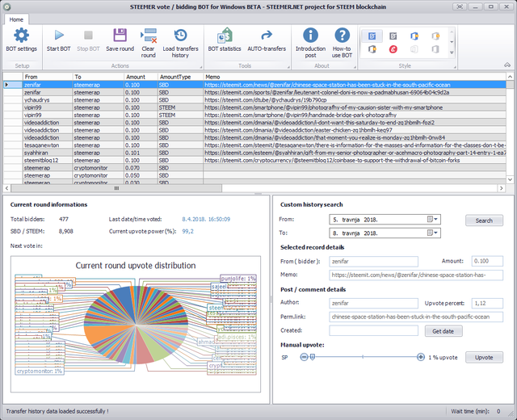Switch to the Home ribbon tab
The width and height of the screenshot is (517, 420).
16,19
